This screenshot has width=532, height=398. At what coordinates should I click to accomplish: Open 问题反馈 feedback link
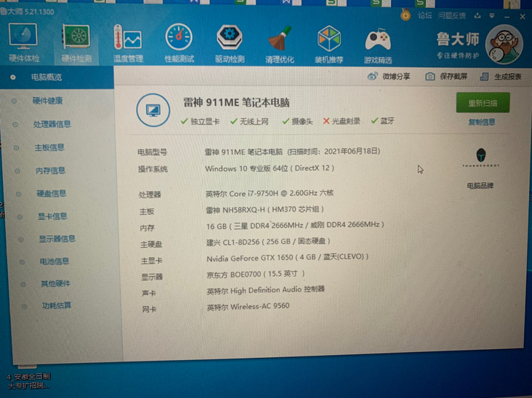pyautogui.click(x=452, y=15)
